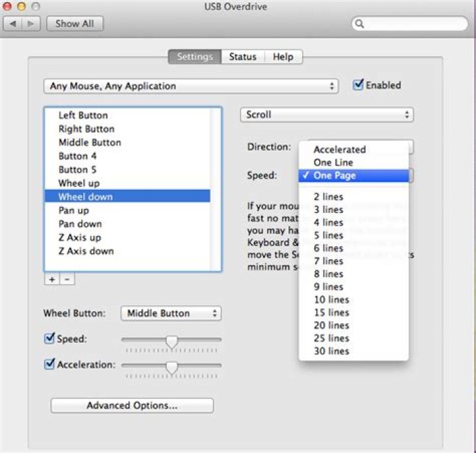Choose 10 lines scroll speed
Viewport: 476px width, 453px height.
pos(354,300)
